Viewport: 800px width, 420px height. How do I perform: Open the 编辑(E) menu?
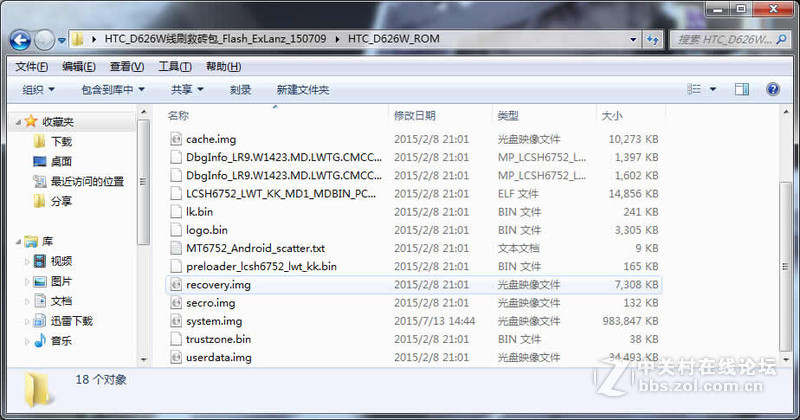[x=79, y=66]
